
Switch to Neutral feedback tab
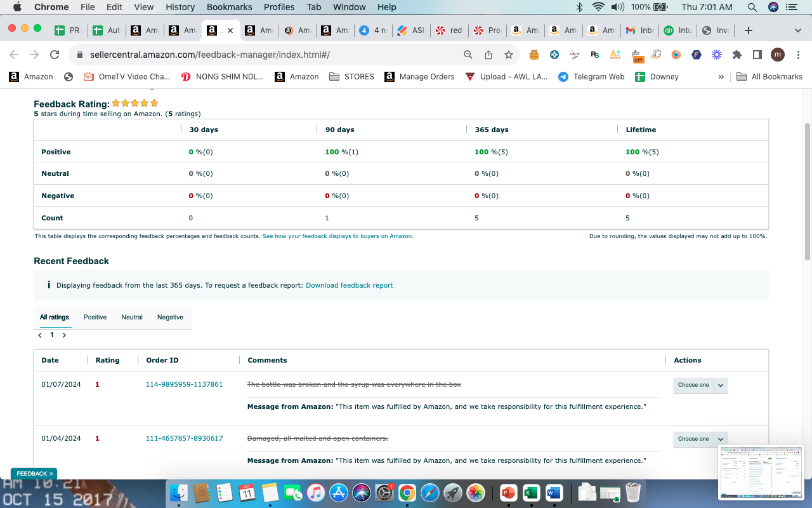pyautogui.click(x=132, y=317)
